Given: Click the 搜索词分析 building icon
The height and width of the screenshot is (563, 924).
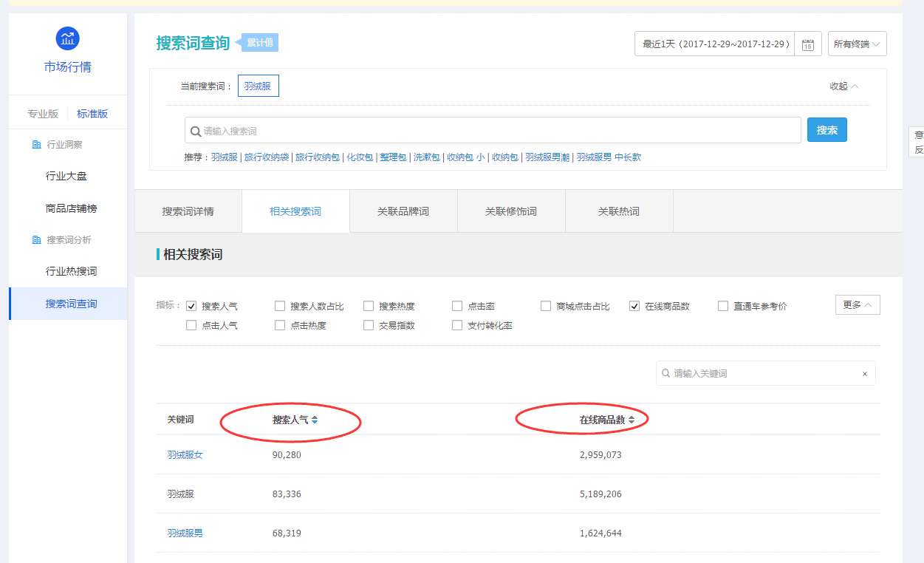Looking at the screenshot, I should [36, 240].
